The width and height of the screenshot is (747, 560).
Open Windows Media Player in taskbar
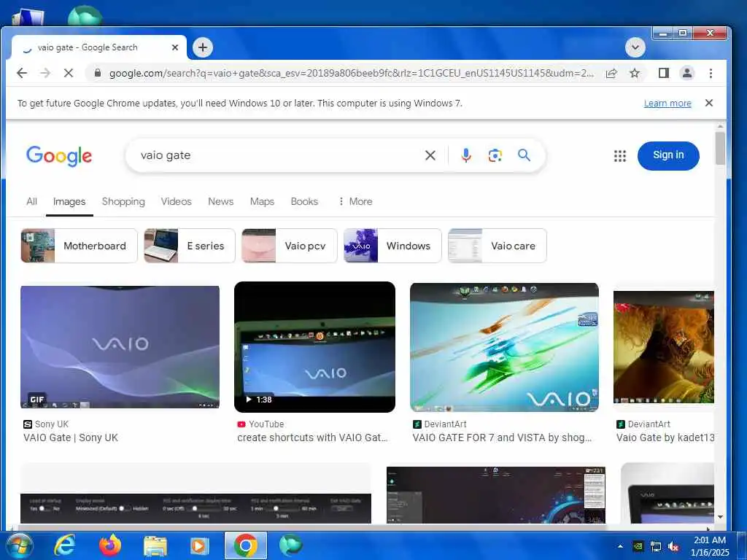pos(200,546)
